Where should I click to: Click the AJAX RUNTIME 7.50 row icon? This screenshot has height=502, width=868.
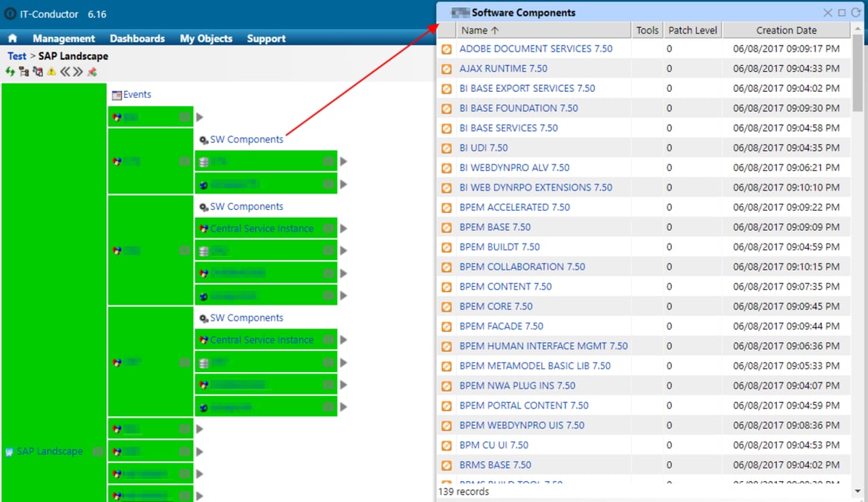[x=446, y=69]
